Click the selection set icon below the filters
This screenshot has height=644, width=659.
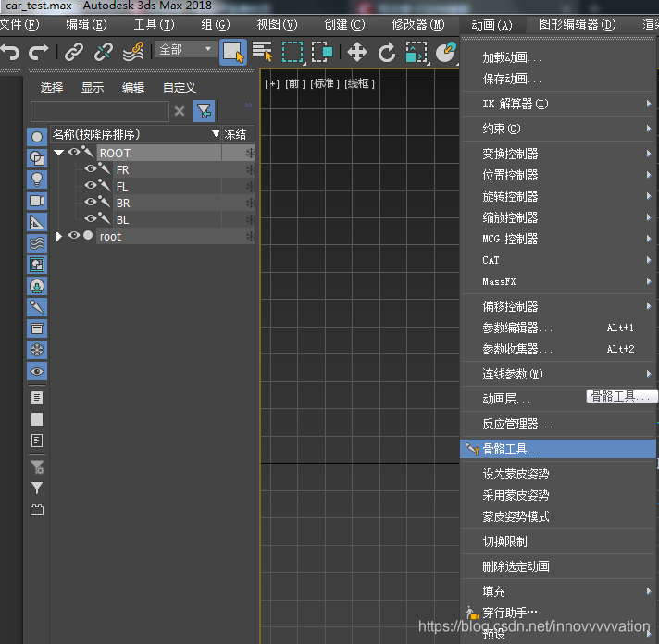pos(37,510)
